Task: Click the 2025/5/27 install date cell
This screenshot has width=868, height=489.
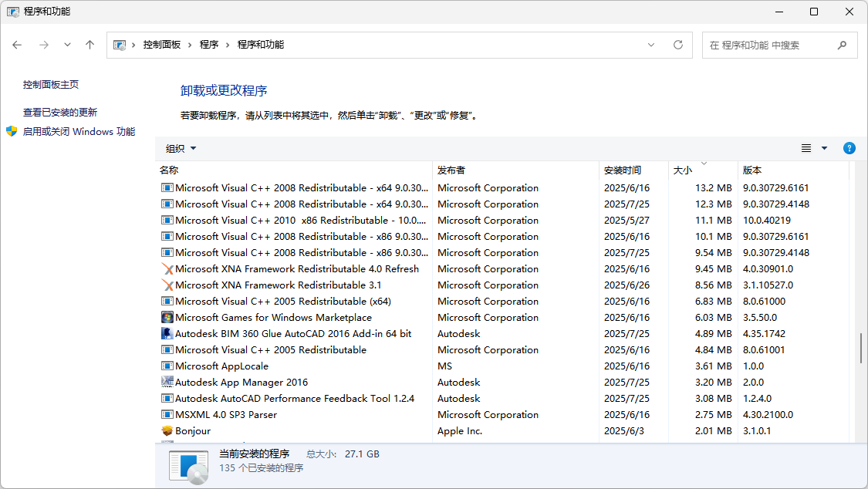Action: click(x=627, y=220)
